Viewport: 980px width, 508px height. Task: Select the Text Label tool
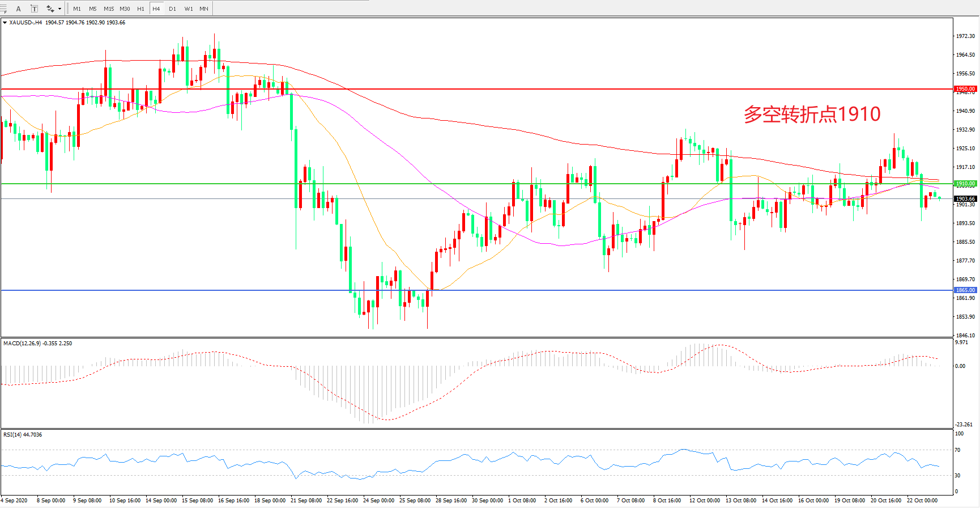click(34, 9)
